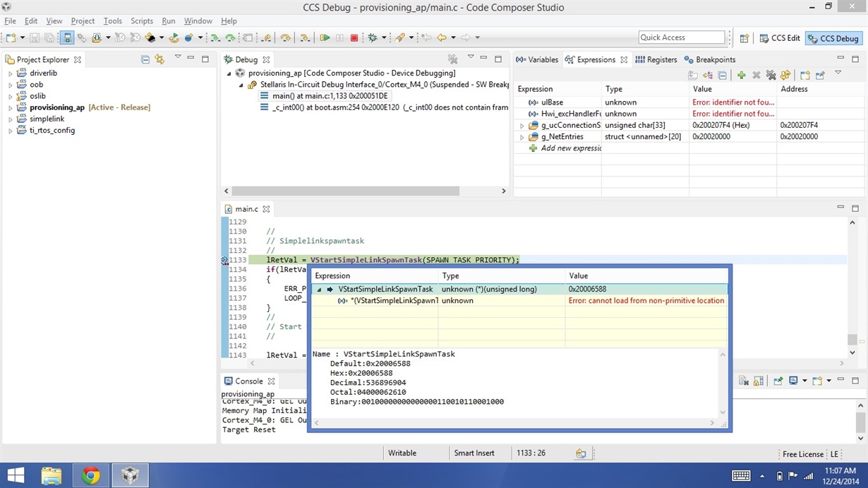The height and width of the screenshot is (488, 868).
Task: Open File Explorer from the taskbar
Action: click(51, 475)
